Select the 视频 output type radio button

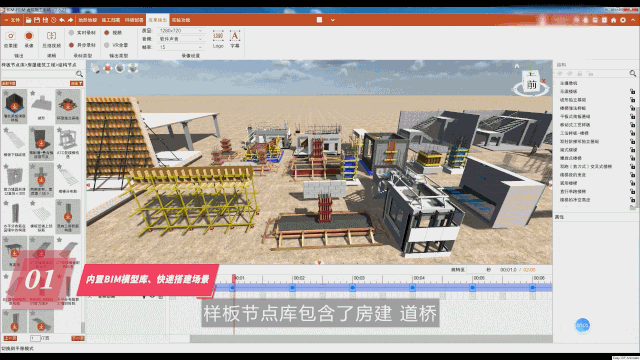(x=107, y=33)
